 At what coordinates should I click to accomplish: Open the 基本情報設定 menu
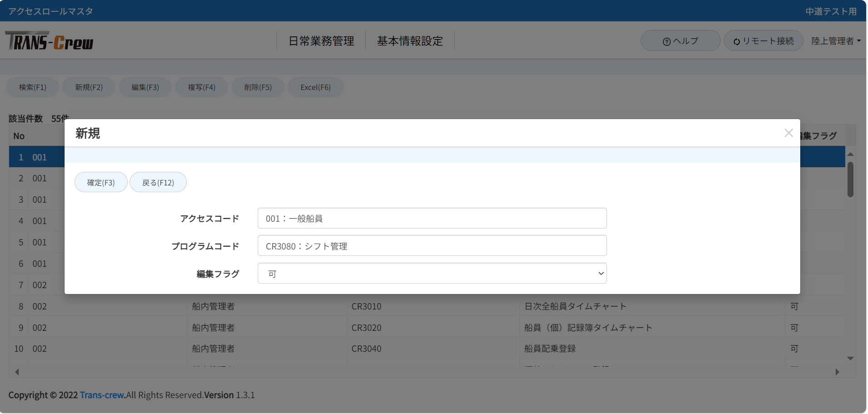point(410,41)
